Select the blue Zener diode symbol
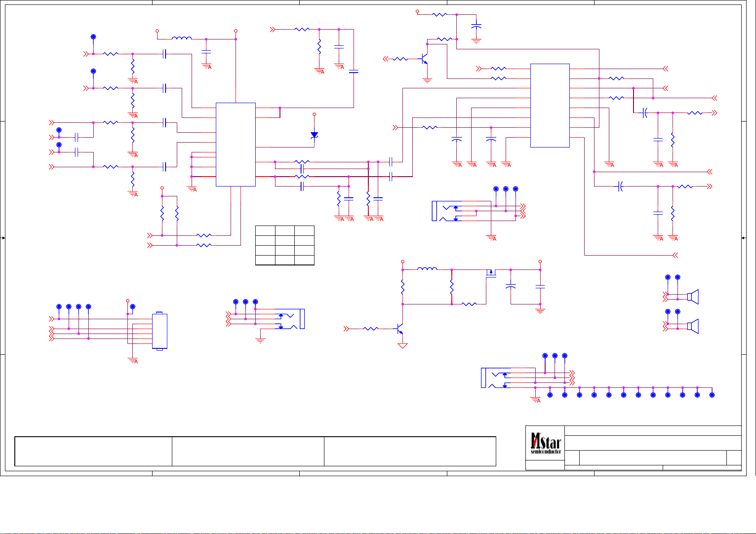The height and width of the screenshot is (534, 756). (314, 135)
